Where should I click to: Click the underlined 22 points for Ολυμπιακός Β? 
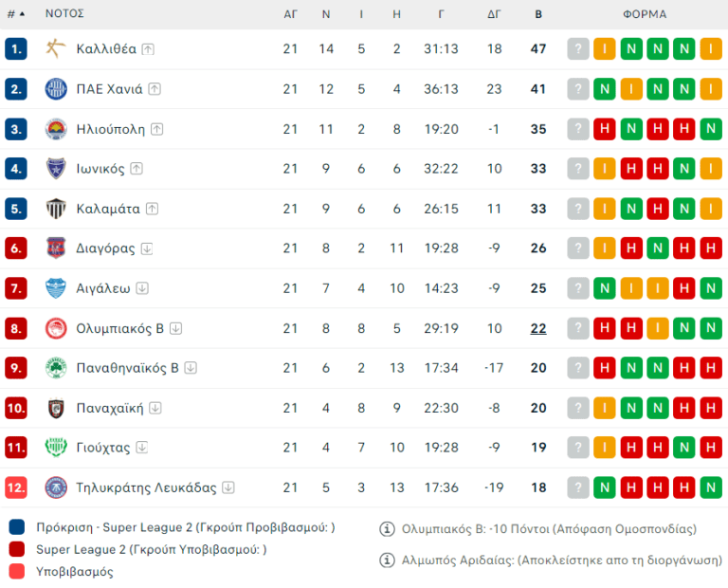[x=538, y=328]
